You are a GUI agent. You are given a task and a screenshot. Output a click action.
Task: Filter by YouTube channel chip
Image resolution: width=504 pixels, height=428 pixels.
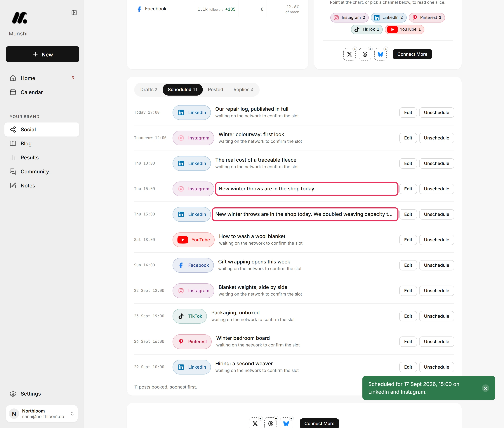404,29
